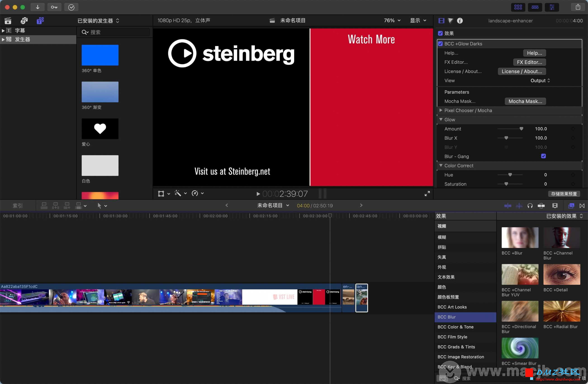This screenshot has height=384, width=588.
Task: Click insert clip icon in timeline toolbar
Action: tap(56, 205)
